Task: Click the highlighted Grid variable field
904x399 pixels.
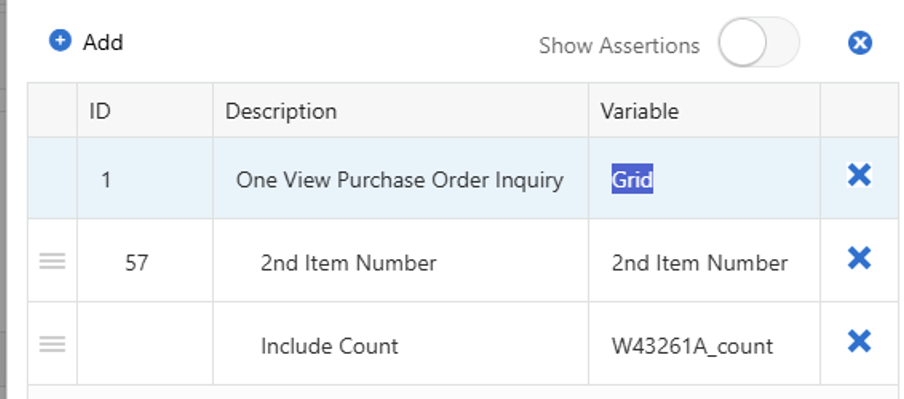Action: pyautogui.click(x=632, y=180)
